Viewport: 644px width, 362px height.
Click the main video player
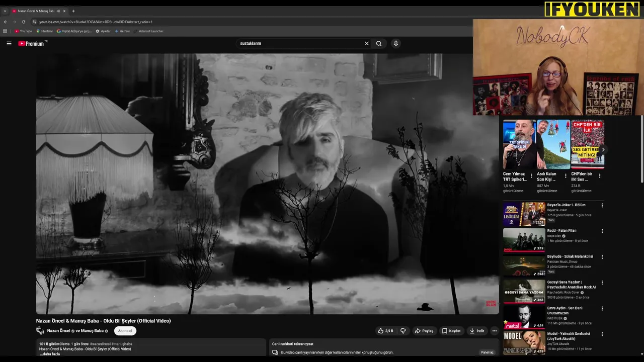(x=267, y=184)
